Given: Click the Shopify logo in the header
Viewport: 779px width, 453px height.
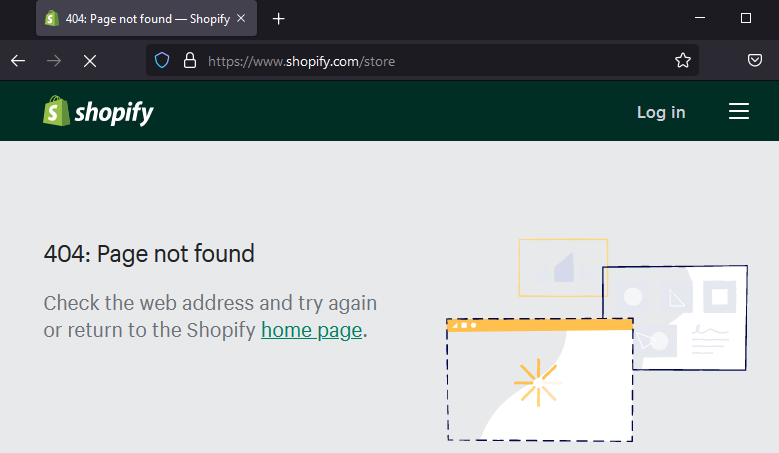Looking at the screenshot, I should pyautogui.click(x=98, y=112).
